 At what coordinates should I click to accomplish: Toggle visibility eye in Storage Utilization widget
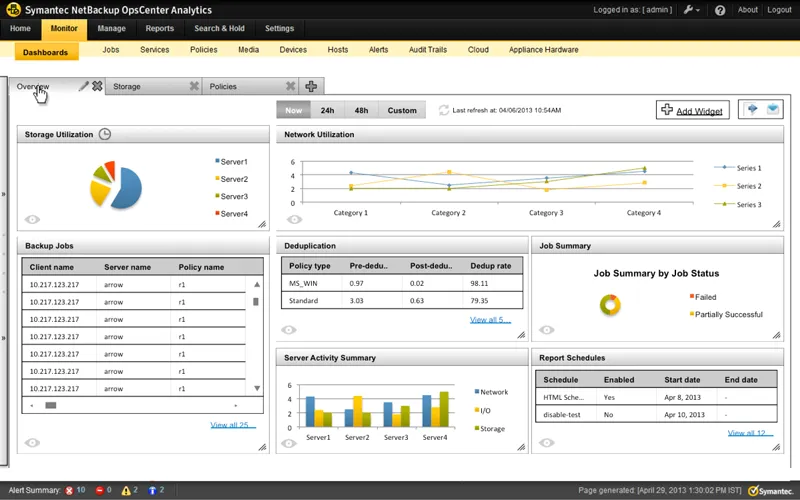32,219
